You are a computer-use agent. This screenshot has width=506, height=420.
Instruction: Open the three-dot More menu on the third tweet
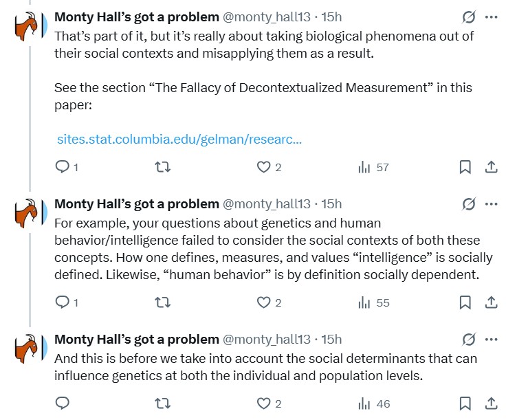(x=491, y=340)
